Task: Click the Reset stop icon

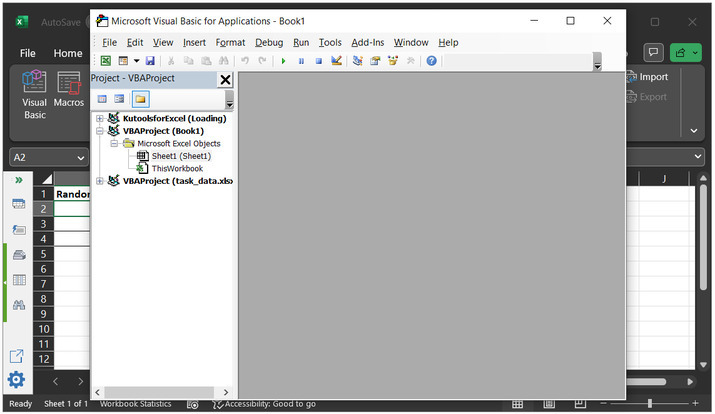Action: tap(319, 61)
